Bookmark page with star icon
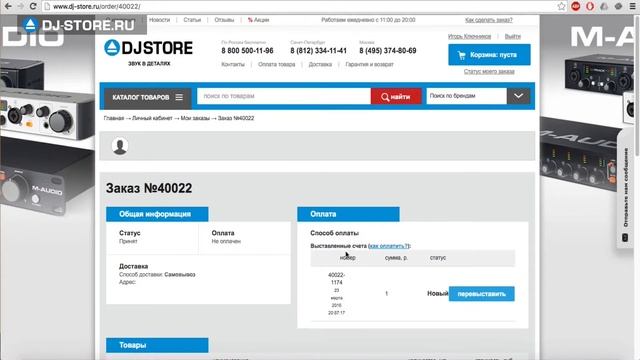The height and width of the screenshot is (360, 640). (562, 7)
